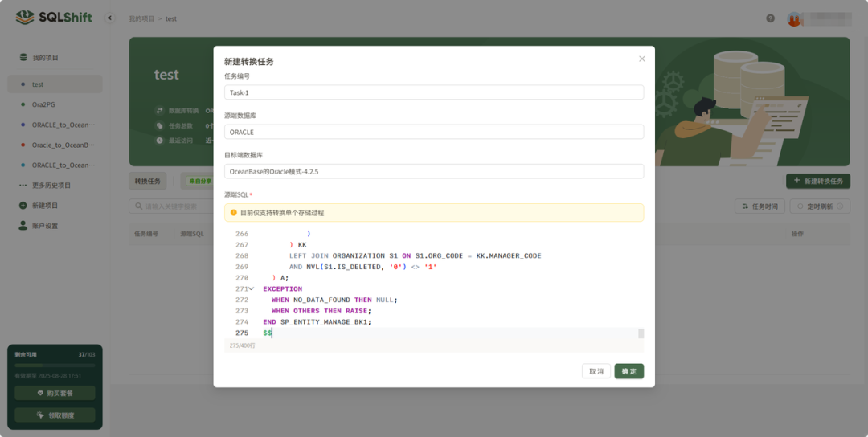Collapse the sidebar with the chevron button

coord(110,18)
